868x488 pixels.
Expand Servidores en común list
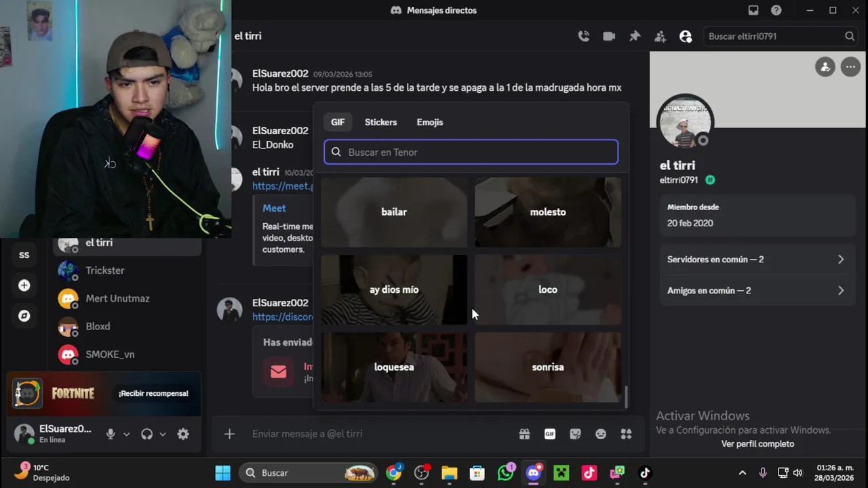[757, 260]
